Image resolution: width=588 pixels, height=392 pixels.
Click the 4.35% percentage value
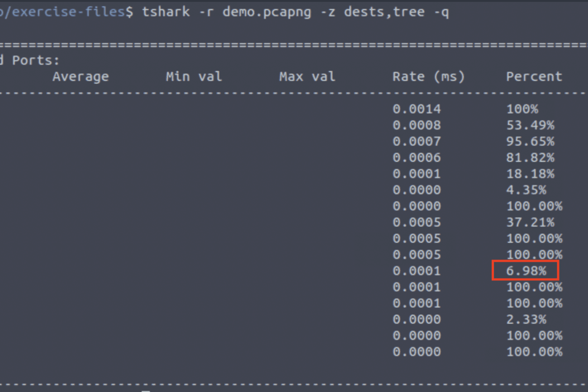click(x=526, y=190)
